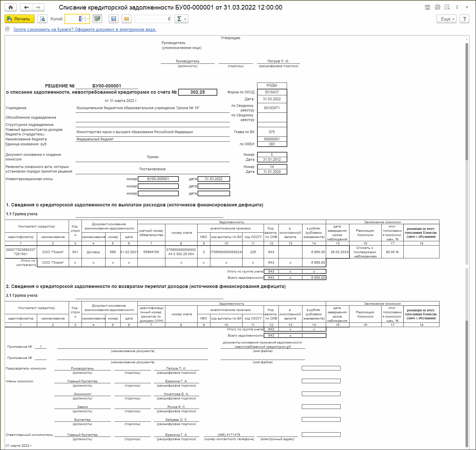Viewport: 476px width, 450px height.
Task: Click the КОДЫ header cell
Action: click(x=272, y=85)
